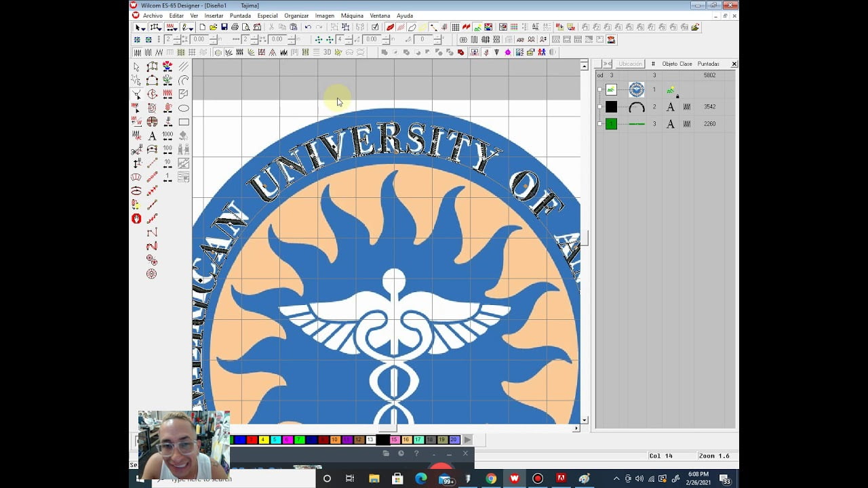Click the New design icon
Viewport: 868px width, 488px height.
202,27
